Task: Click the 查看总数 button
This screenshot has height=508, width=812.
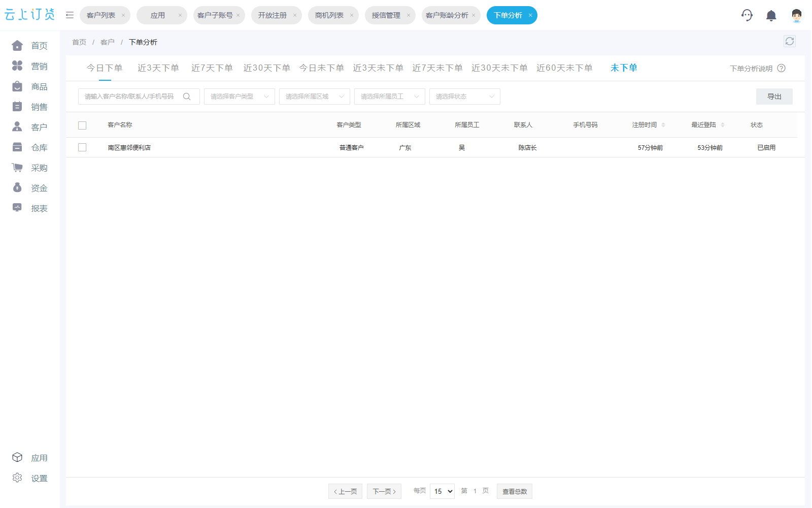Action: coord(515,491)
